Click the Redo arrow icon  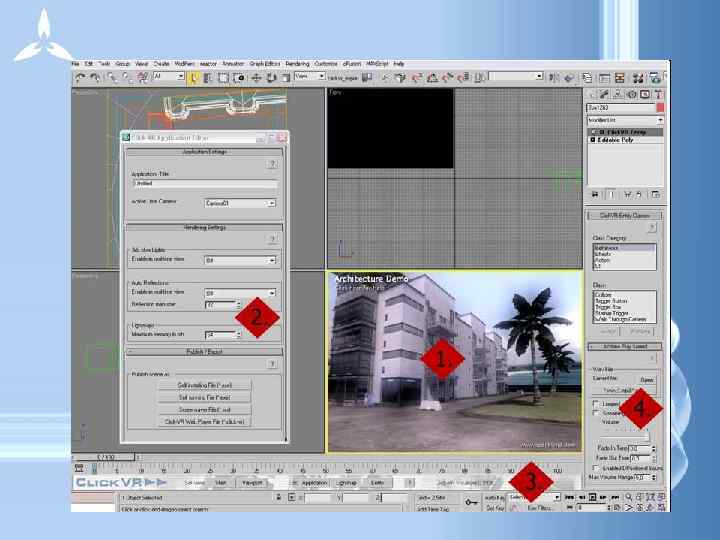95,77
